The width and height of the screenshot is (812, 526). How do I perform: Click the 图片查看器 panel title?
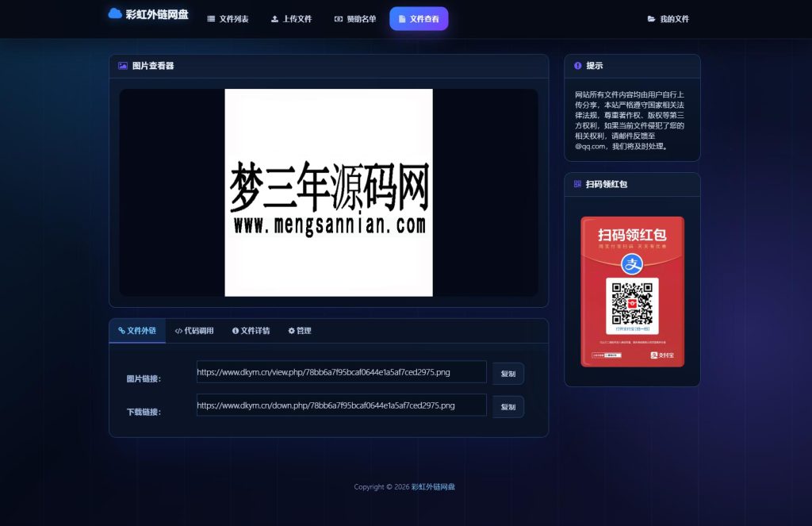[x=153, y=66]
